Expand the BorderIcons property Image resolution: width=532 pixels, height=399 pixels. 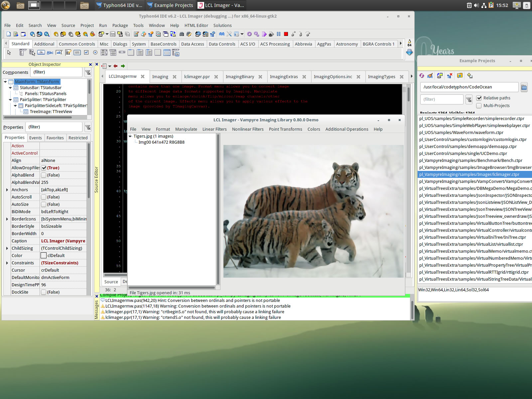pyautogui.click(x=7, y=219)
